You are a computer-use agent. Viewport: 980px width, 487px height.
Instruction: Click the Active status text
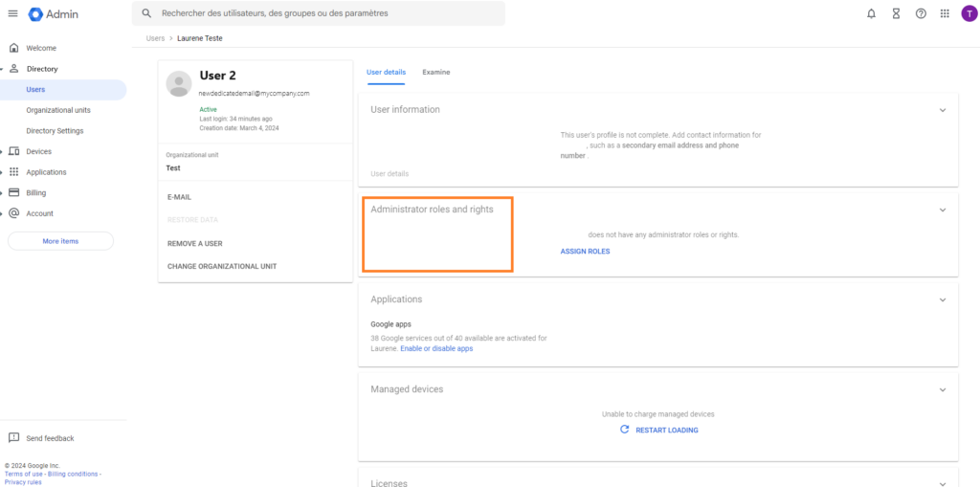(x=208, y=109)
